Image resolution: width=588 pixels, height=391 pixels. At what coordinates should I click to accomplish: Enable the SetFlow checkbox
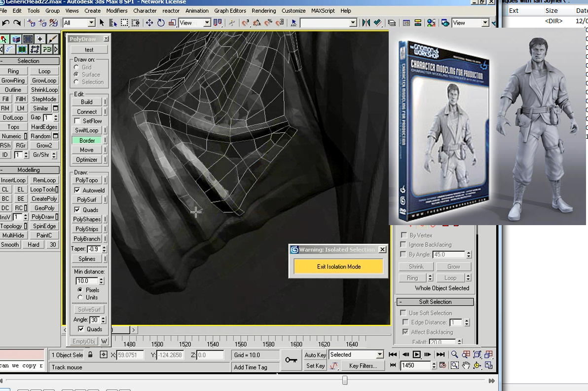pyautogui.click(x=77, y=121)
